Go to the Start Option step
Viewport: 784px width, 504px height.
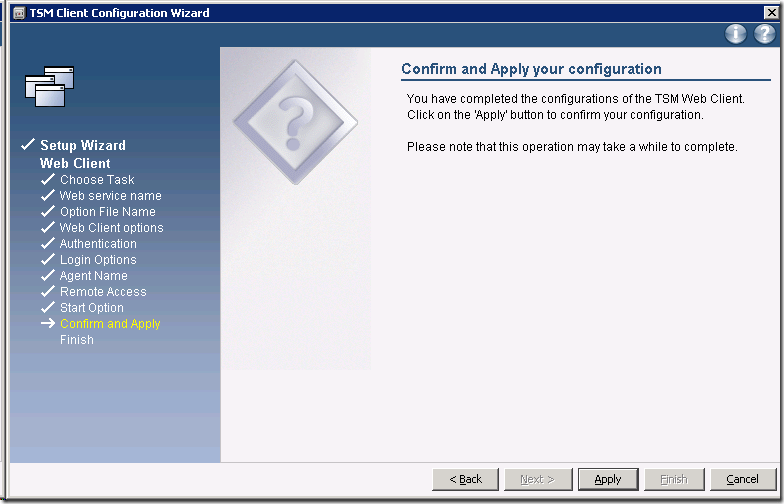(x=91, y=308)
